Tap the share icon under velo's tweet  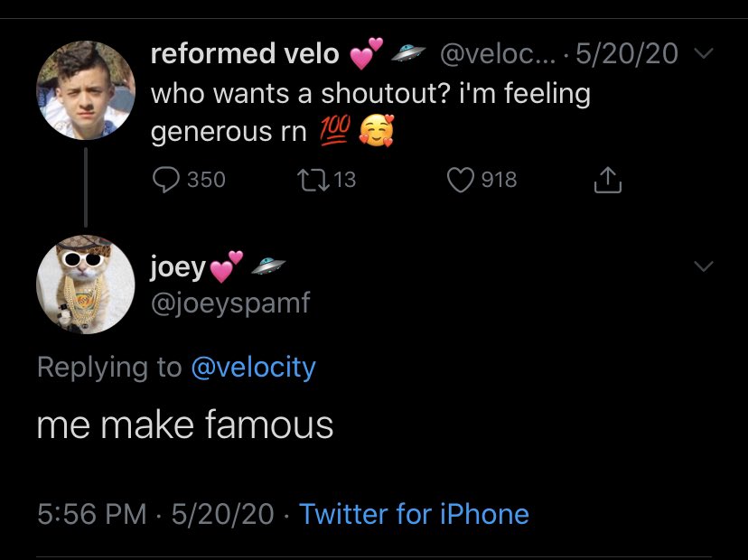tap(607, 181)
